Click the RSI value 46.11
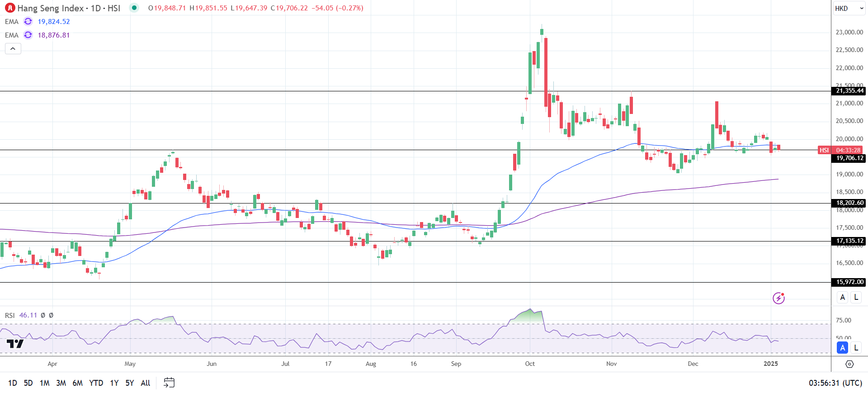Image resolution: width=868 pixels, height=393 pixels. 28,315
